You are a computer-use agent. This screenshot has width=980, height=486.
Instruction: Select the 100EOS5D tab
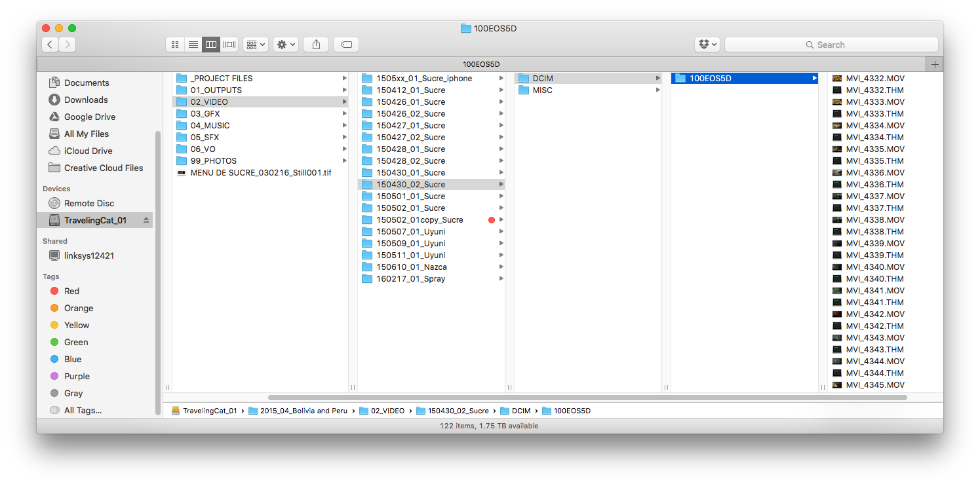point(481,64)
